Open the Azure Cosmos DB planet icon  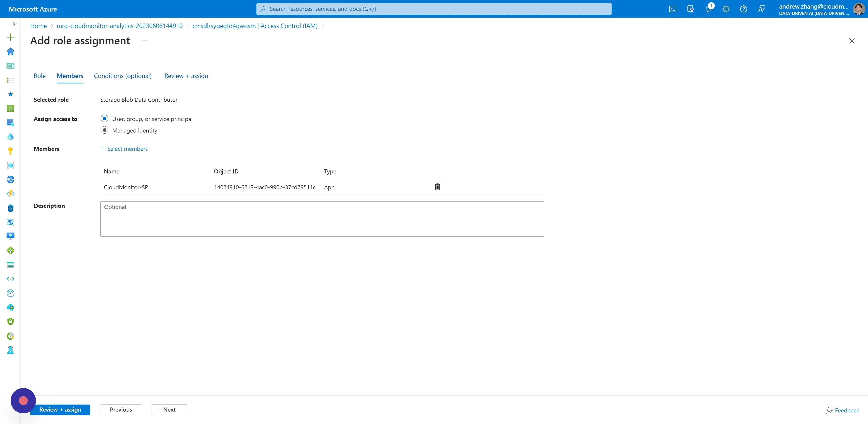10,222
